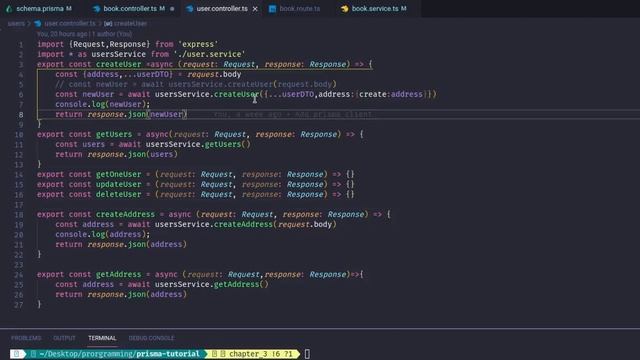This screenshot has height=360, width=640.
Task: Click line number 8 in the gutter
Action: click(20, 115)
